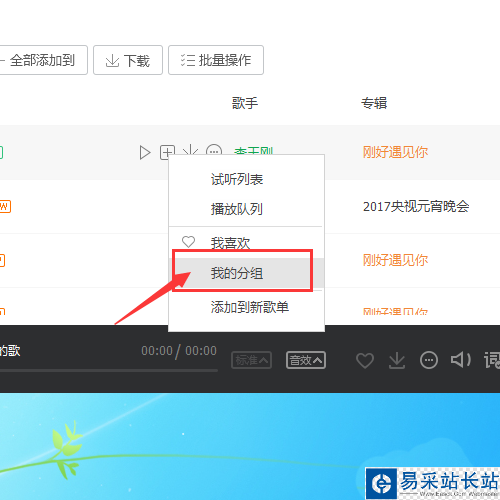Download current song from player bar
Viewport: 500px width, 500px height.
(397, 360)
